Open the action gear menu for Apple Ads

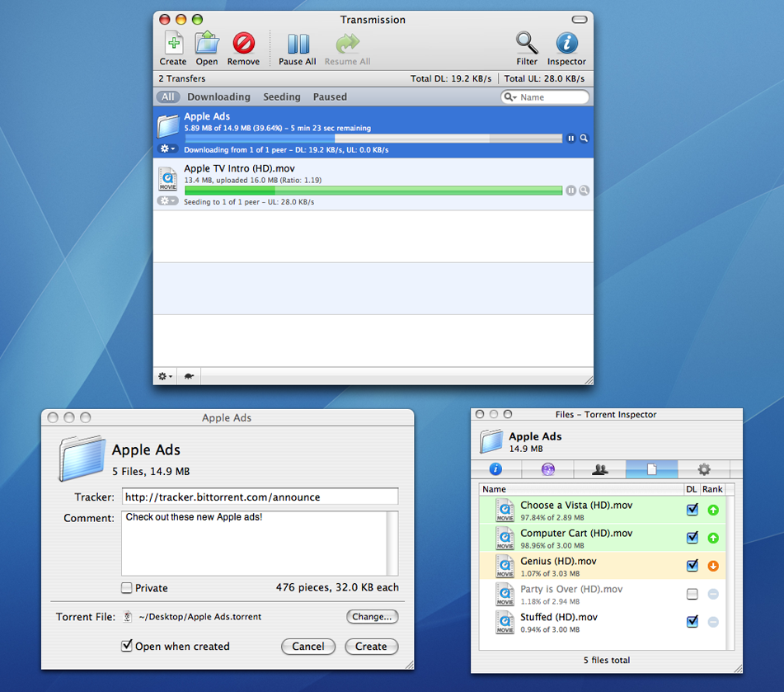[167, 148]
